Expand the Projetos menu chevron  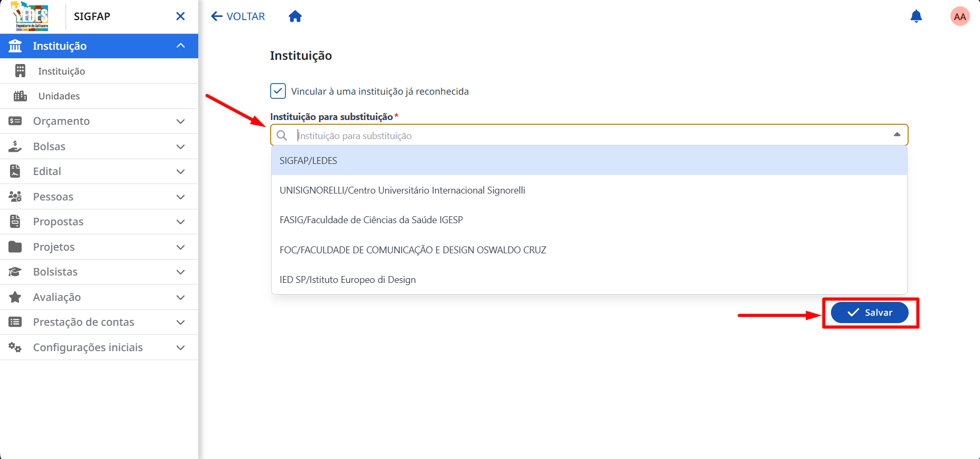tap(180, 247)
